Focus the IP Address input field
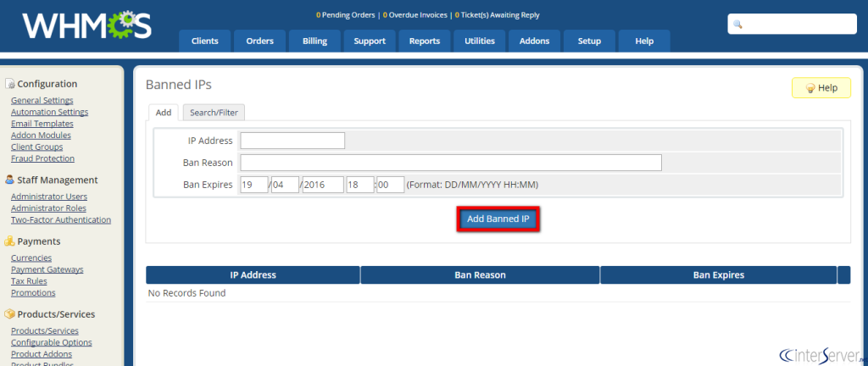 pyautogui.click(x=292, y=141)
